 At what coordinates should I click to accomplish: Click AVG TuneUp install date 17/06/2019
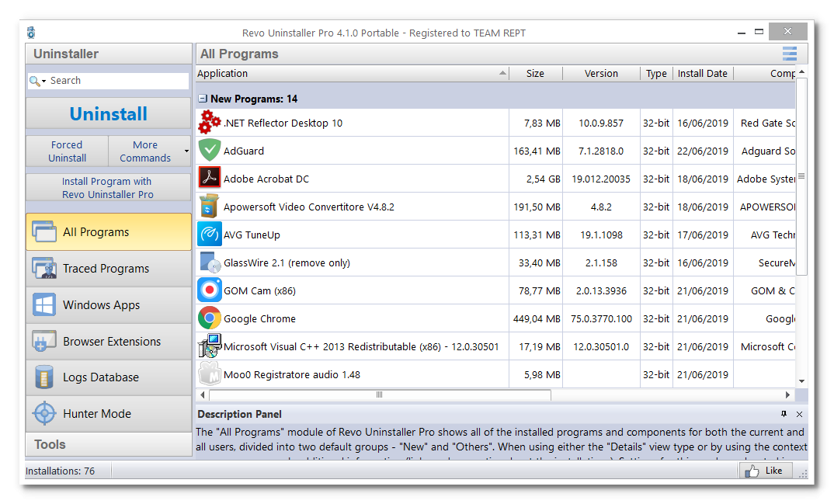pyautogui.click(x=702, y=235)
